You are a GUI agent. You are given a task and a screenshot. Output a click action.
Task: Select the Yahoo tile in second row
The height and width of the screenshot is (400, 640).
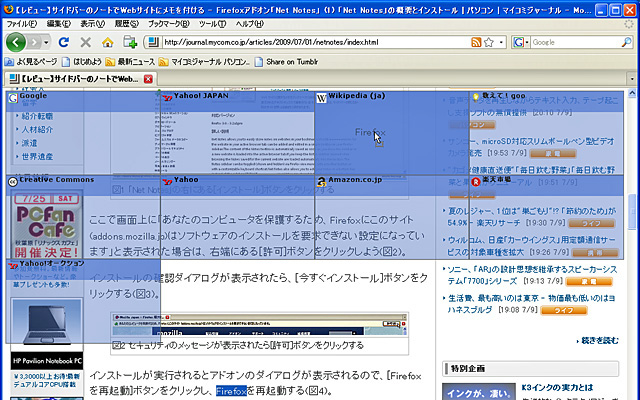pos(237,217)
